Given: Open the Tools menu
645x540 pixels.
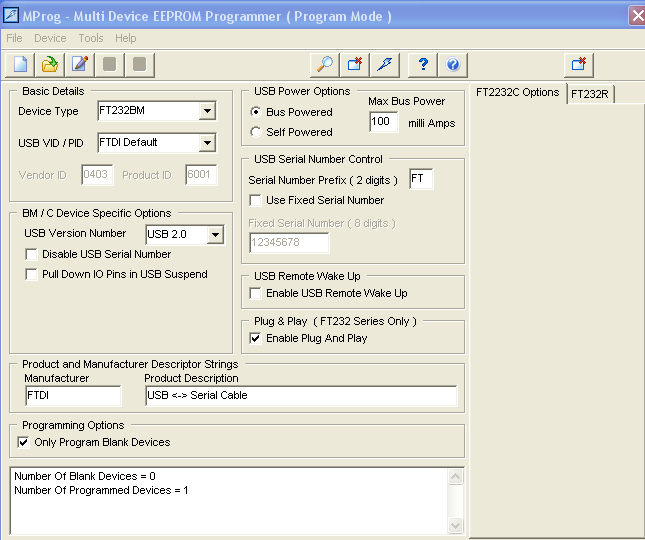Looking at the screenshot, I should (91, 38).
